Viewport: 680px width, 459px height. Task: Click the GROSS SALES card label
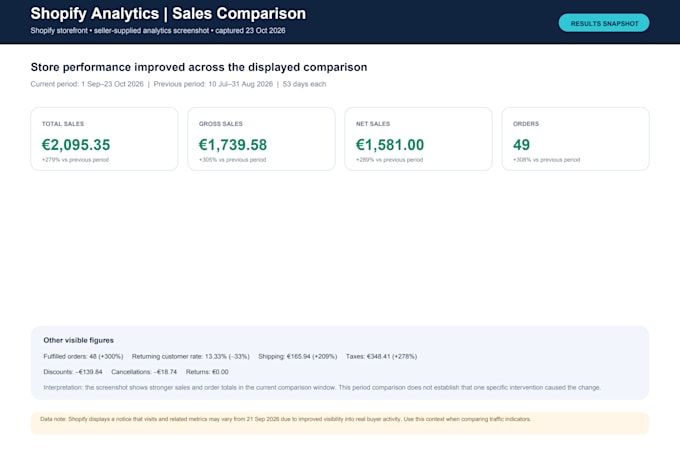[221, 124]
